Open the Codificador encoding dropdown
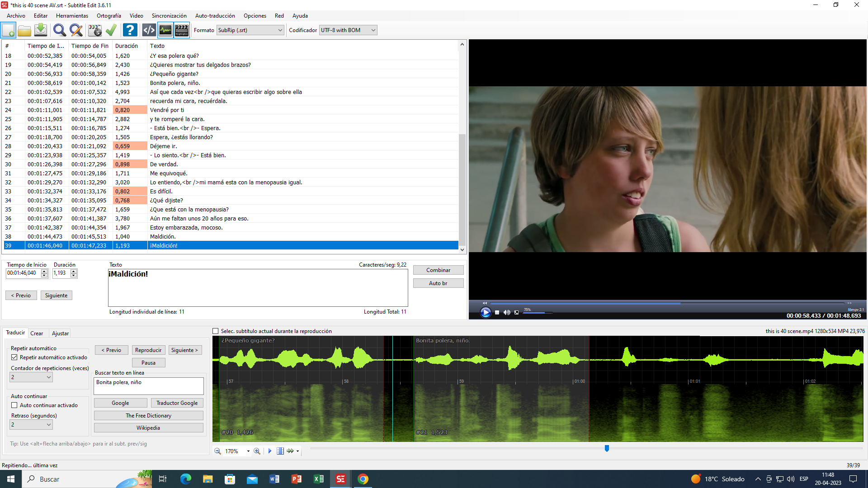The width and height of the screenshot is (868, 488). (372, 30)
